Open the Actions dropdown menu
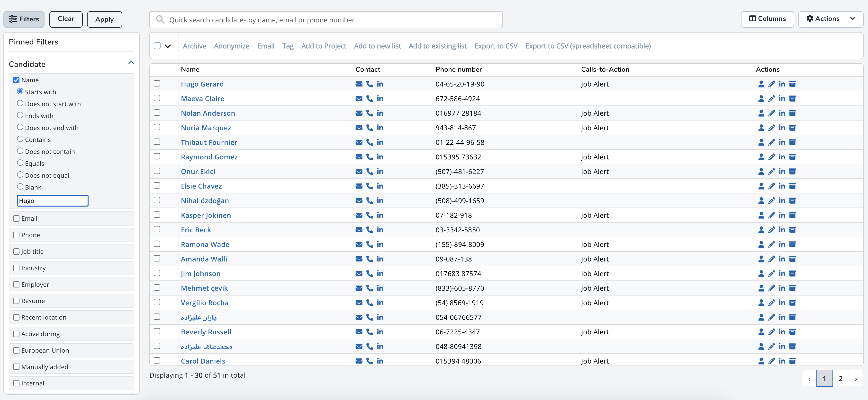The width and height of the screenshot is (868, 400). (830, 19)
